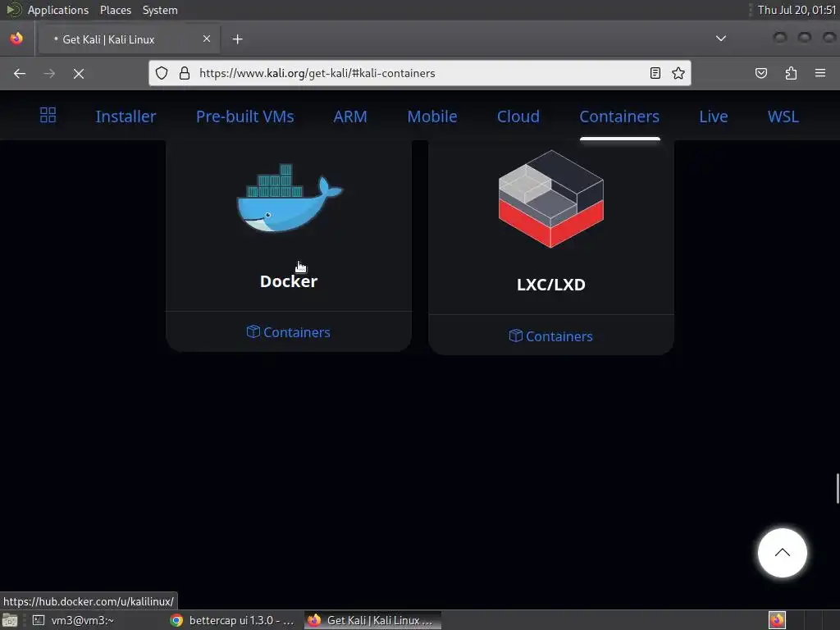The height and width of the screenshot is (630, 840).
Task: Select the ARM tab
Action: [x=350, y=116]
